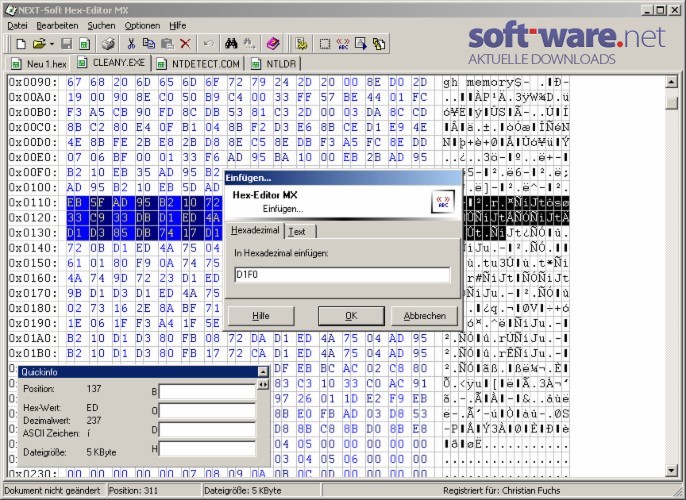Click the 'Position: 311' status entry
This screenshot has width=686, height=500.
(133, 490)
